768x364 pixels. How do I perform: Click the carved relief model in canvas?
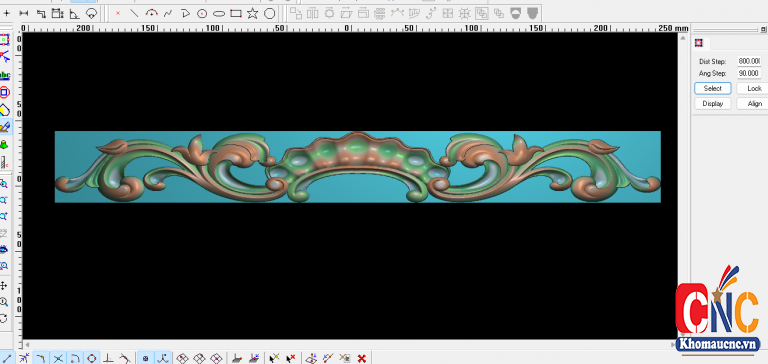click(x=358, y=167)
